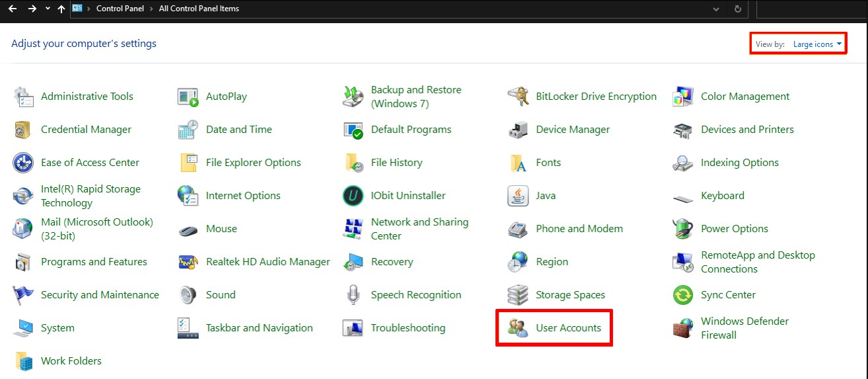Open the Speech Recognition microphone icon

pos(353,295)
